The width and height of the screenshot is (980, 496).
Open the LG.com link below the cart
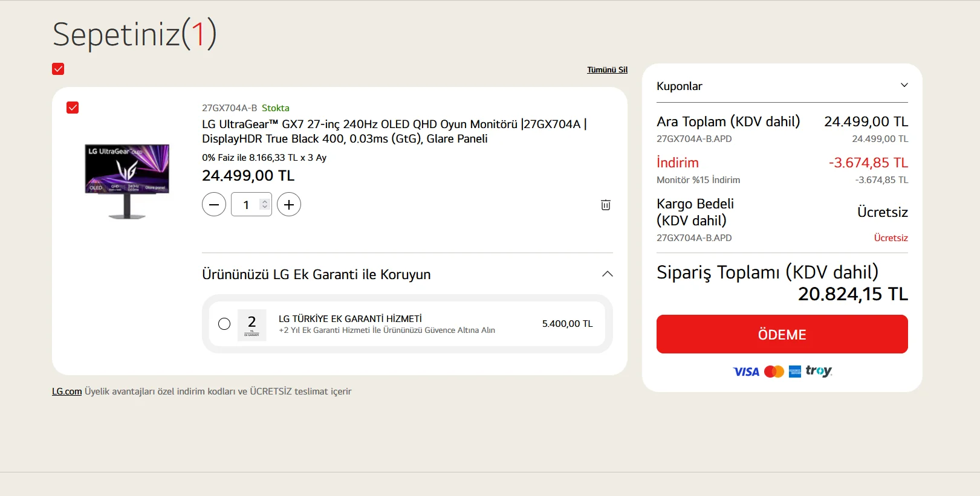pyautogui.click(x=67, y=391)
